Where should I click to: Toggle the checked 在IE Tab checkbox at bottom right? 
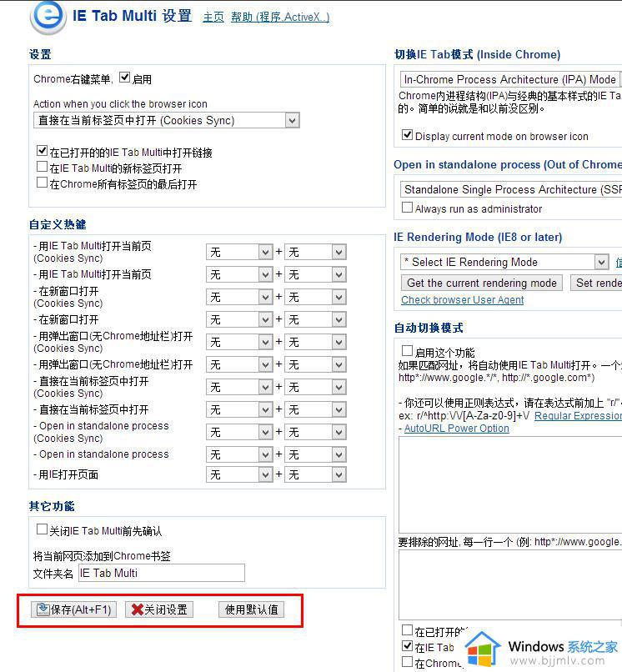point(407,645)
